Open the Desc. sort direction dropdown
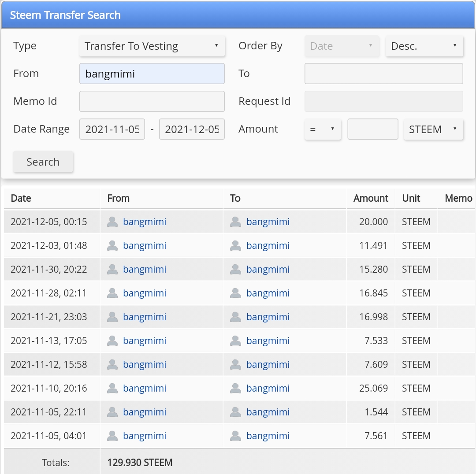This screenshot has width=476, height=474. click(x=424, y=46)
